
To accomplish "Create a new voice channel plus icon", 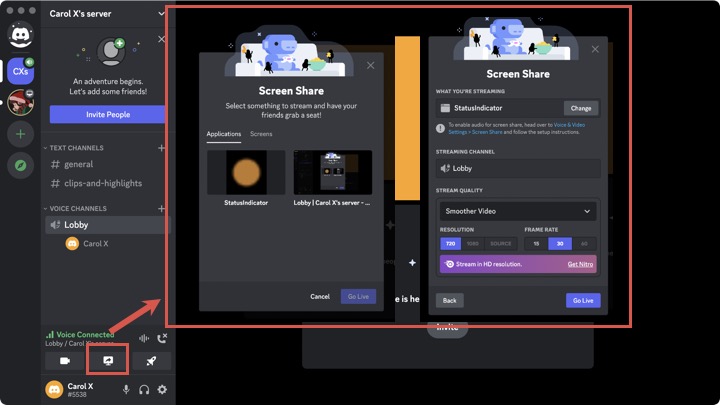I will coord(161,208).
